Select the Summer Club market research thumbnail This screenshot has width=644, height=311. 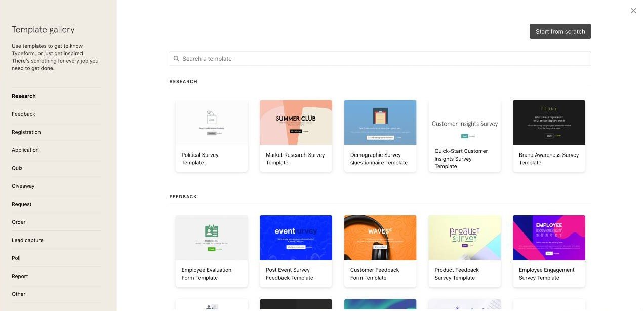(x=296, y=123)
